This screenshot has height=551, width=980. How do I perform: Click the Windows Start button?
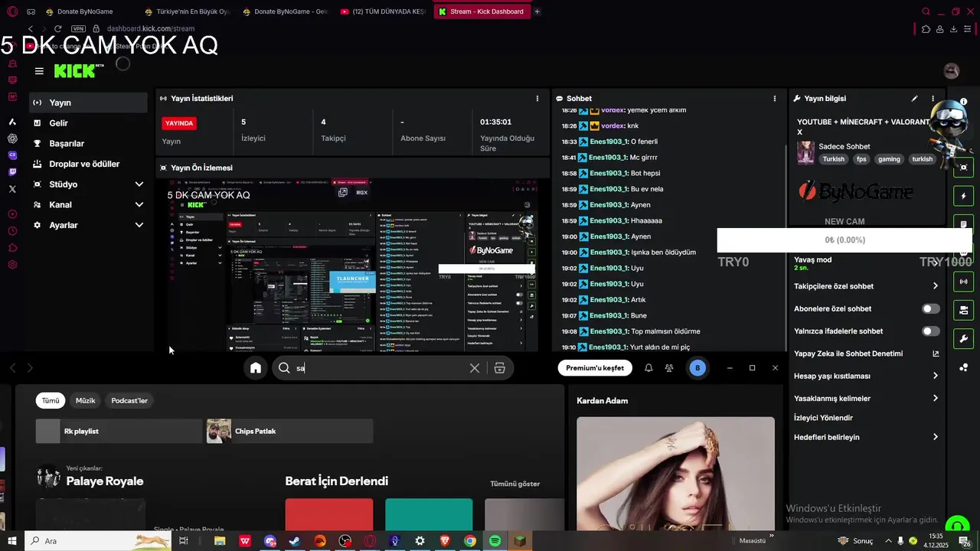[x=11, y=541]
